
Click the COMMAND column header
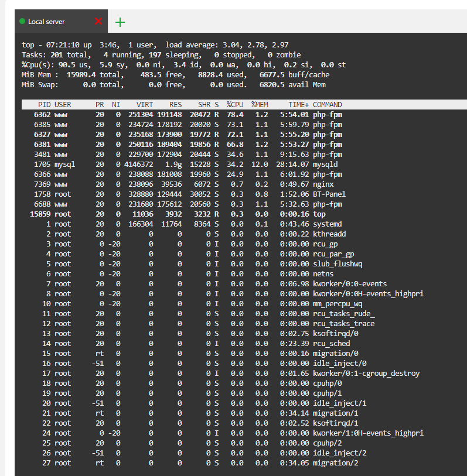click(x=327, y=104)
